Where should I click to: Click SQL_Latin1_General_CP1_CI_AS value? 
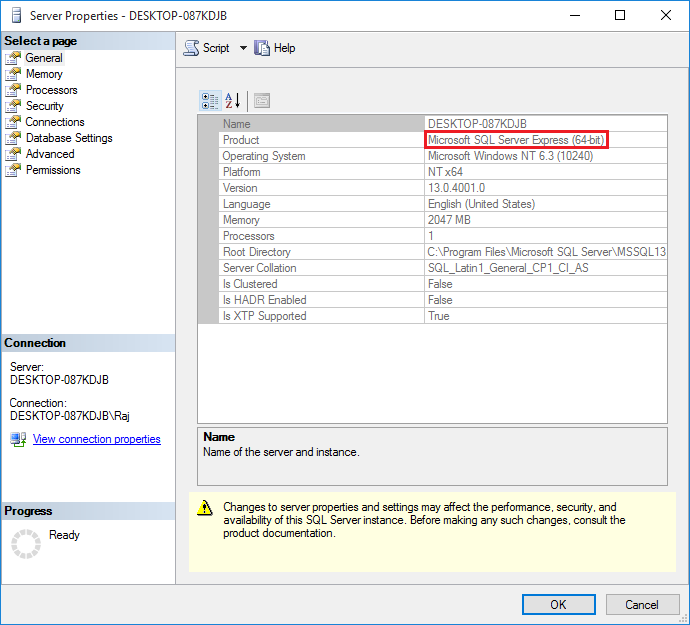point(508,268)
